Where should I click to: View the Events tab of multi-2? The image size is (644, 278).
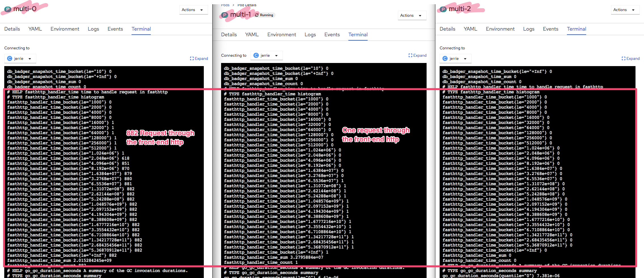pyautogui.click(x=550, y=29)
